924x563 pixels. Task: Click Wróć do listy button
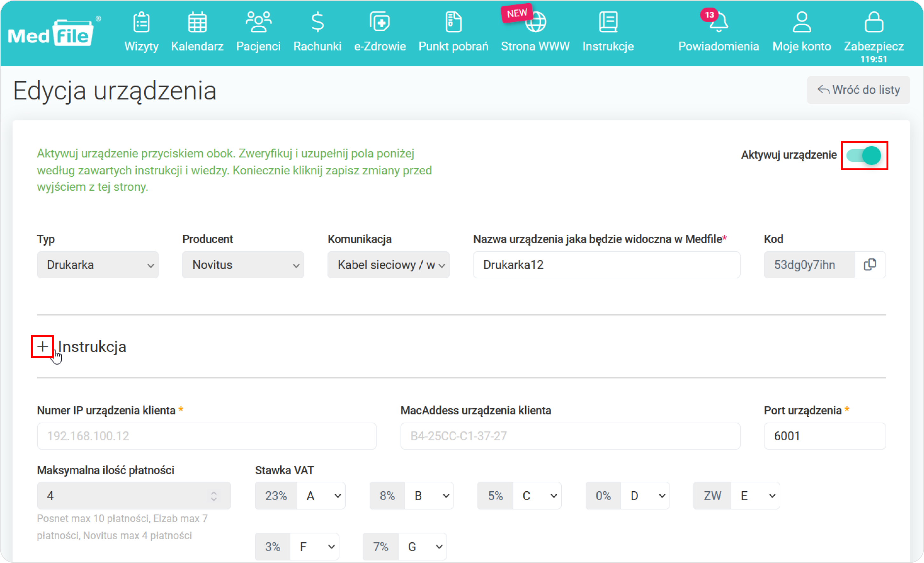click(858, 90)
